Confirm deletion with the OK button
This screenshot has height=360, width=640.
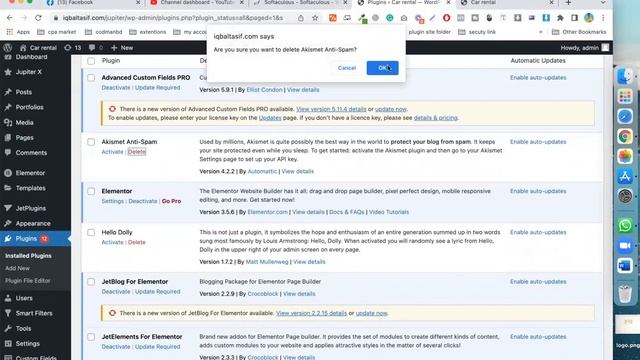(x=382, y=68)
